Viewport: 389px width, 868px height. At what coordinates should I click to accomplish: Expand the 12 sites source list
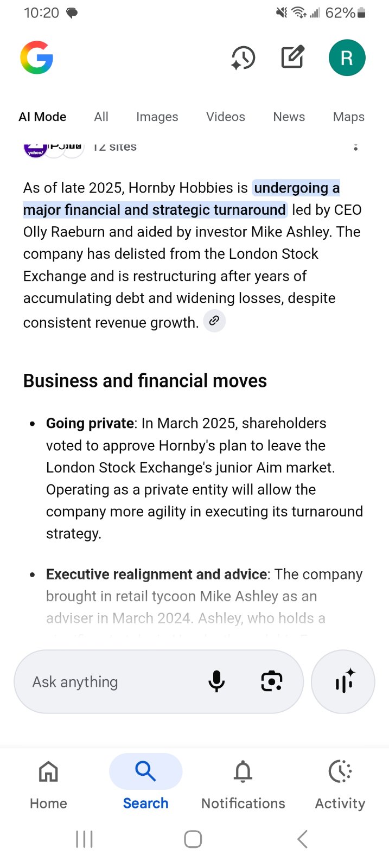coord(80,146)
